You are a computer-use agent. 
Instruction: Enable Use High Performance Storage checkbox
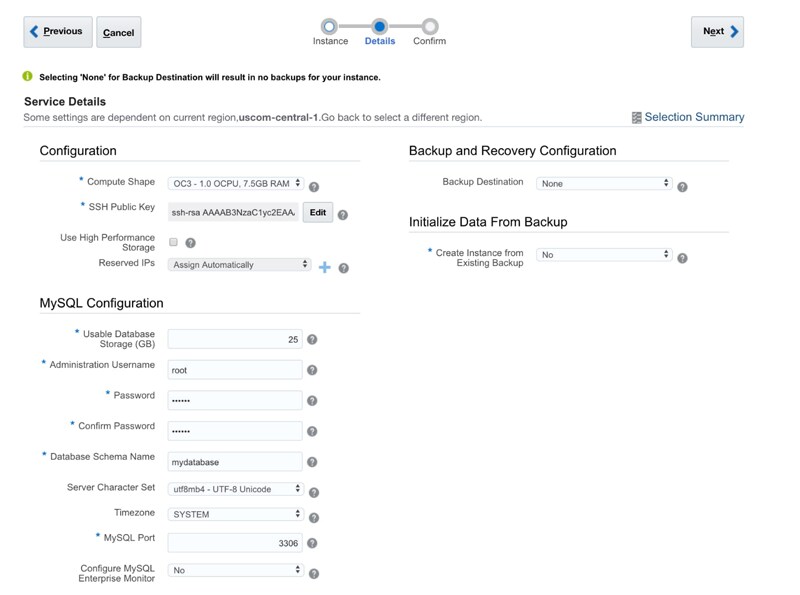tap(174, 242)
